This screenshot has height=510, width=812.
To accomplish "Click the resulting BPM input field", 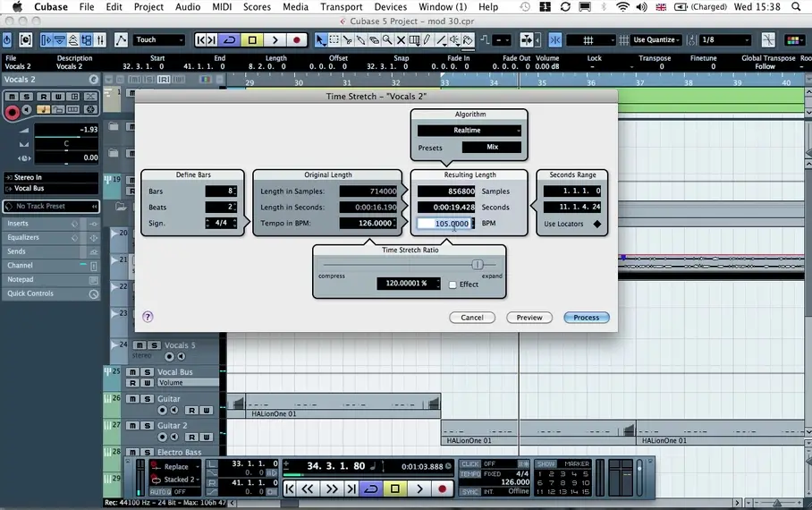I will pyautogui.click(x=445, y=224).
